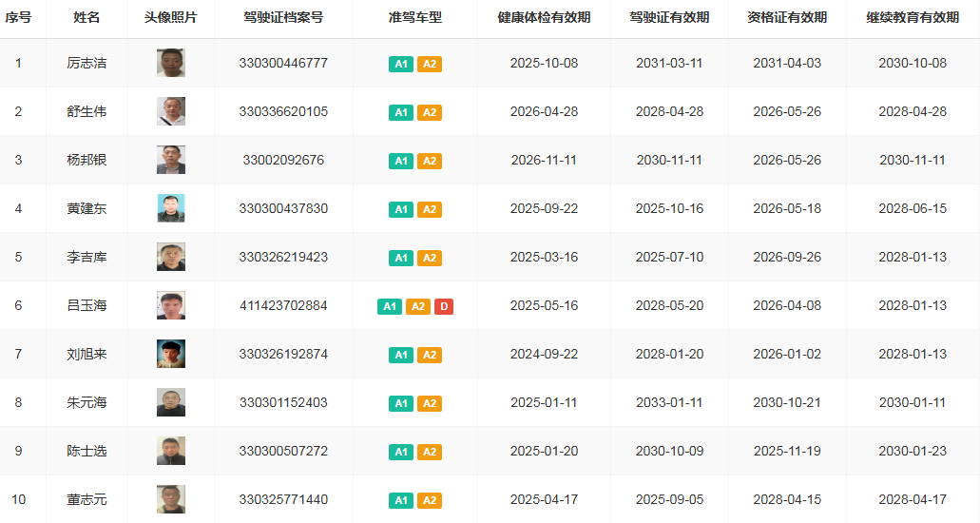Open 厉志洁's avatar photo

pos(171,63)
